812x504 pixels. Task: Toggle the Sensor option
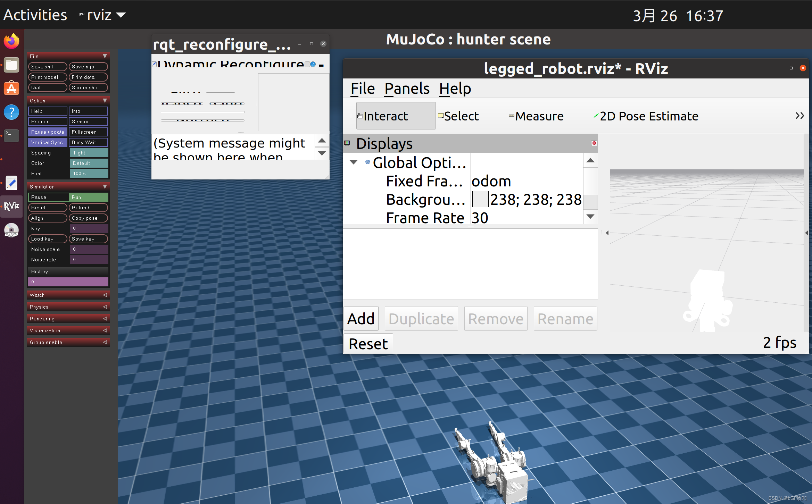pos(88,121)
